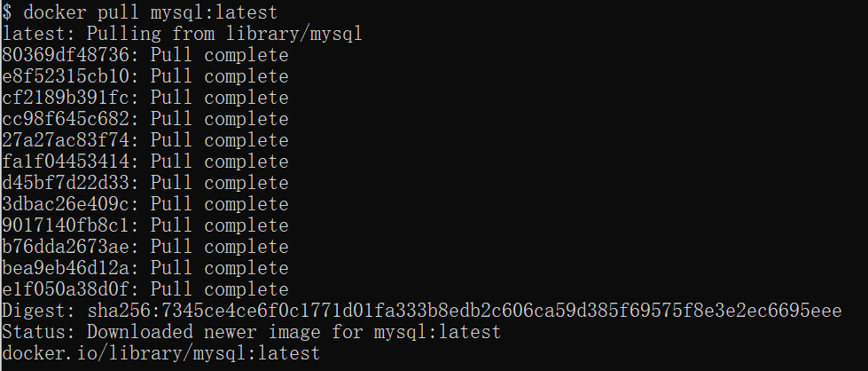Click layer ID 80369df48736
The width and height of the screenshot is (868, 371).
(70, 55)
